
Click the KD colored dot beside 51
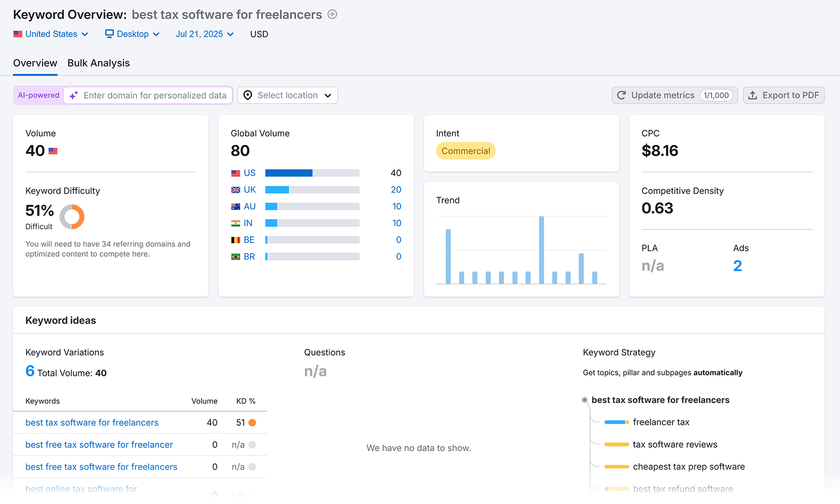253,422
